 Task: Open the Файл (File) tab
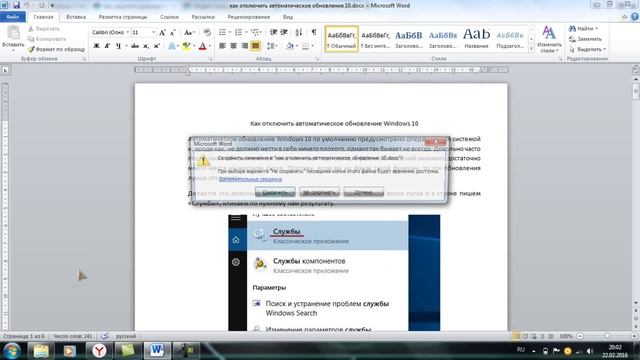(x=13, y=17)
